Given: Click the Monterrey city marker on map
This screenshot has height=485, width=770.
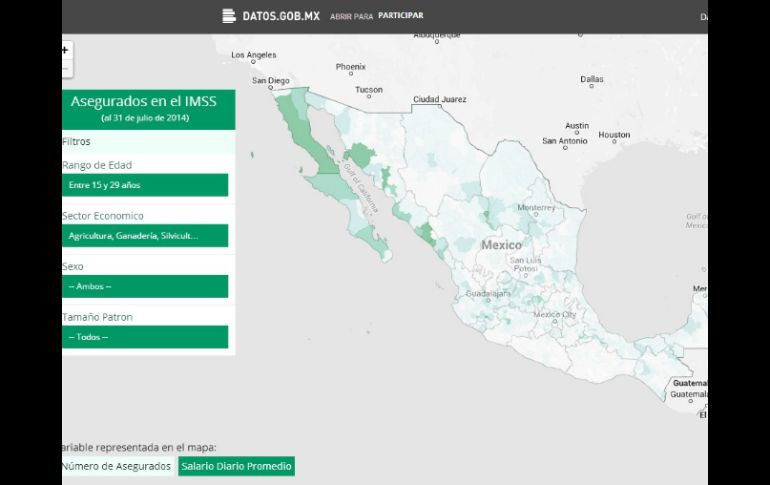Looking at the screenshot, I should click(x=536, y=213).
